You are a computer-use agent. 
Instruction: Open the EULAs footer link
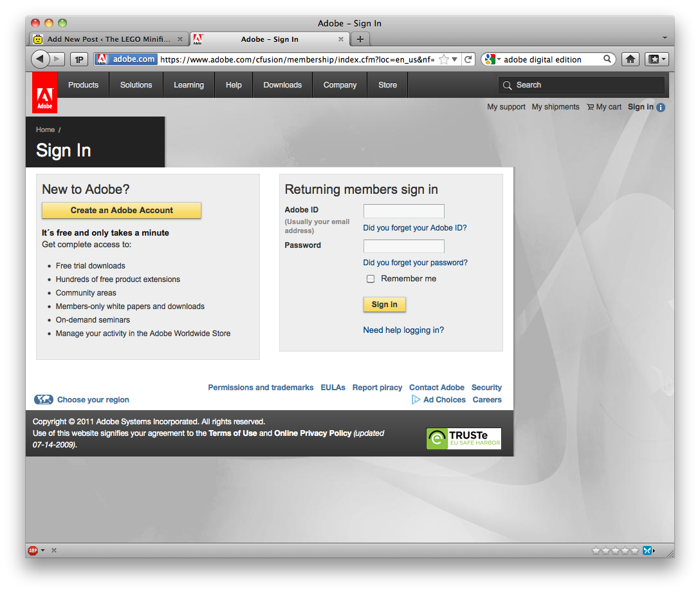333,388
